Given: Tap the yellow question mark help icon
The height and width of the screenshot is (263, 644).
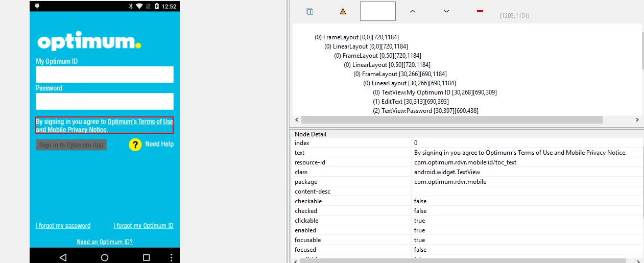Looking at the screenshot, I should point(135,145).
